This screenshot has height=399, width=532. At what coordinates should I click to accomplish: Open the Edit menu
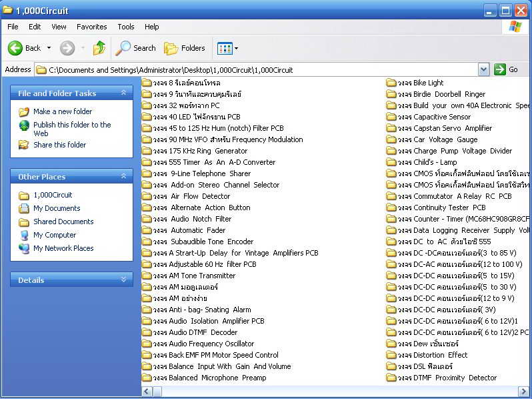click(x=35, y=27)
